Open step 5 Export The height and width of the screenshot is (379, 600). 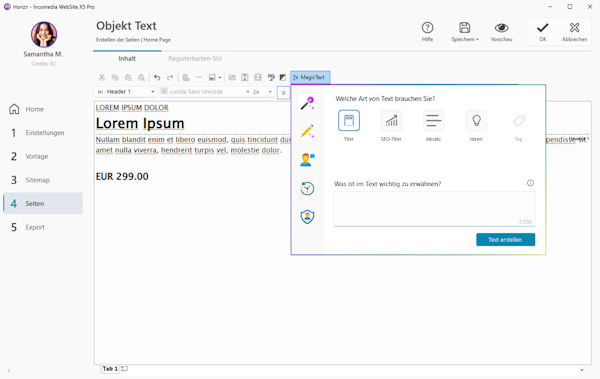[x=43, y=227]
